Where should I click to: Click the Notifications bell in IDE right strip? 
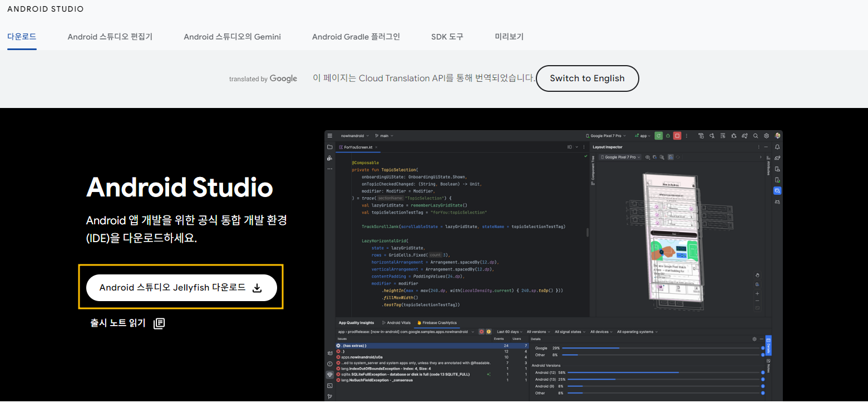click(777, 147)
